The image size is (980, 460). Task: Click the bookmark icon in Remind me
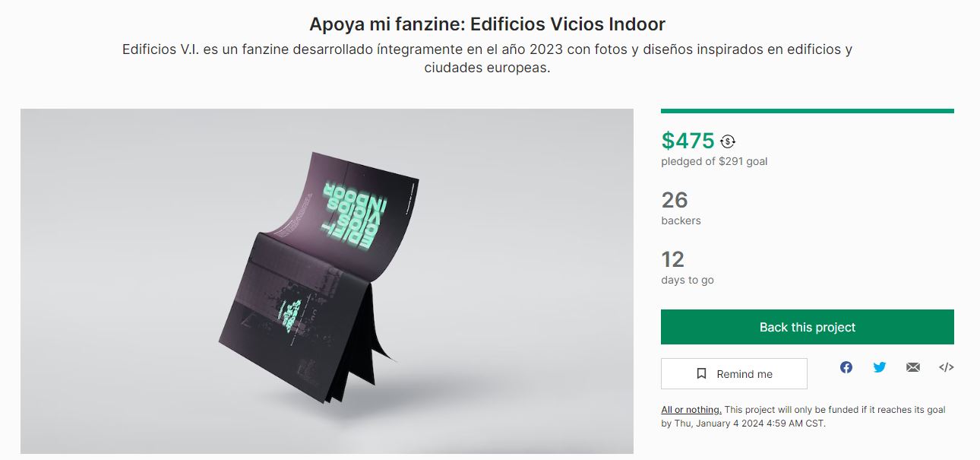[x=702, y=374]
